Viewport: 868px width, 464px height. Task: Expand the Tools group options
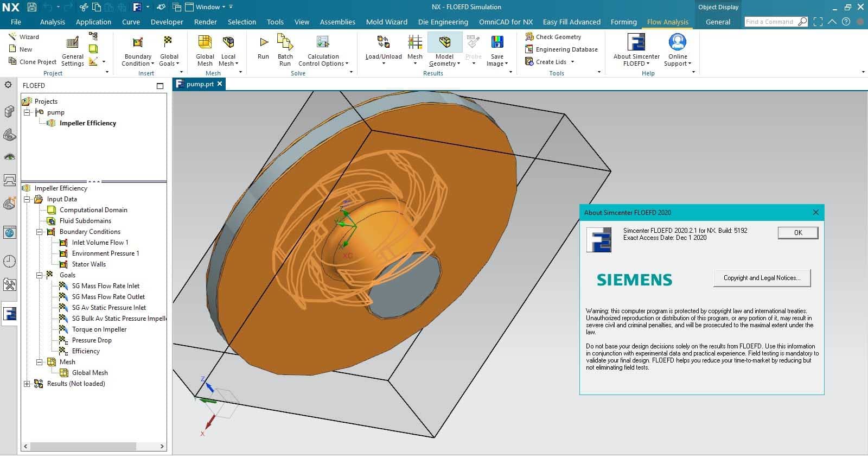coord(599,72)
